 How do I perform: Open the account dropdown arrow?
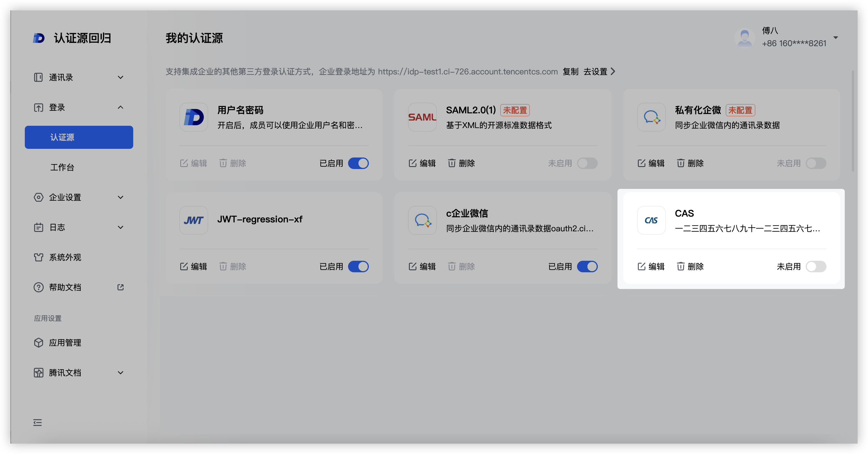tap(836, 37)
